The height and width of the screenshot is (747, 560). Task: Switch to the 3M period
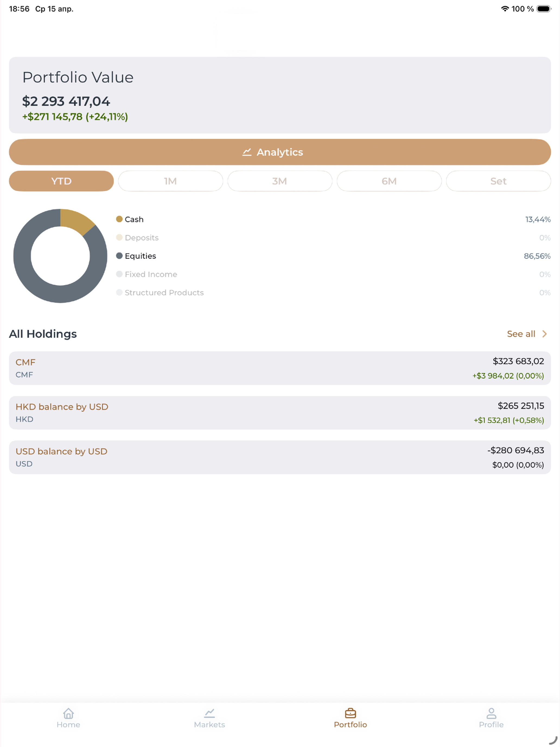click(x=280, y=181)
